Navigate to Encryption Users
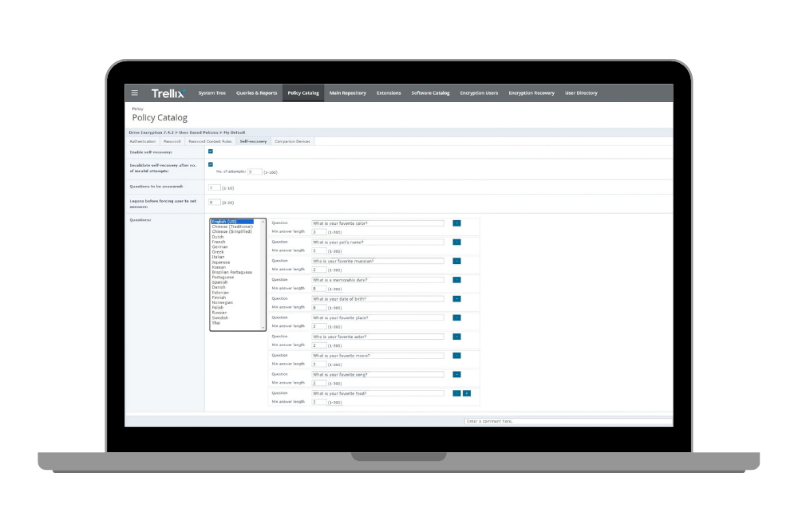This screenshot has height=532, width=798. [479, 93]
